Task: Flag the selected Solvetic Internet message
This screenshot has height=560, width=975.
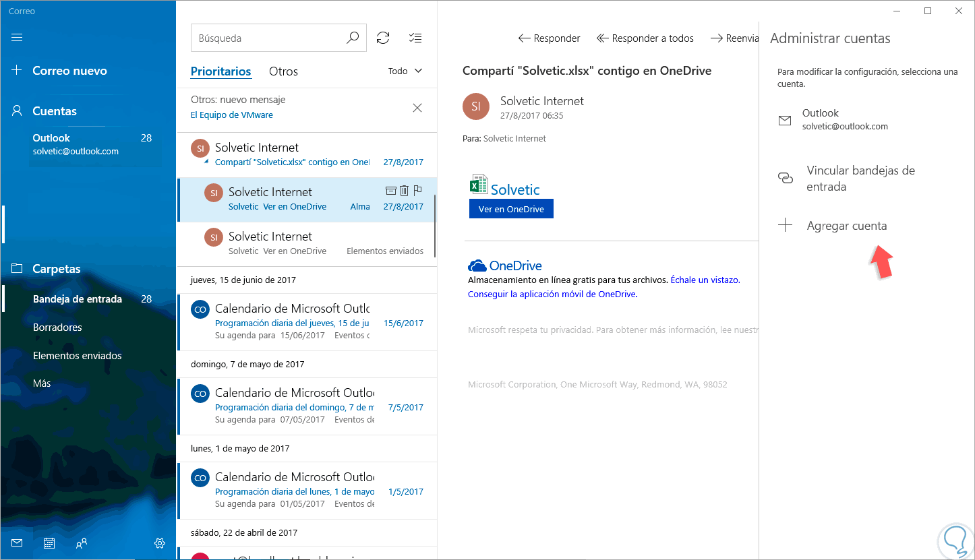Action: (x=417, y=191)
